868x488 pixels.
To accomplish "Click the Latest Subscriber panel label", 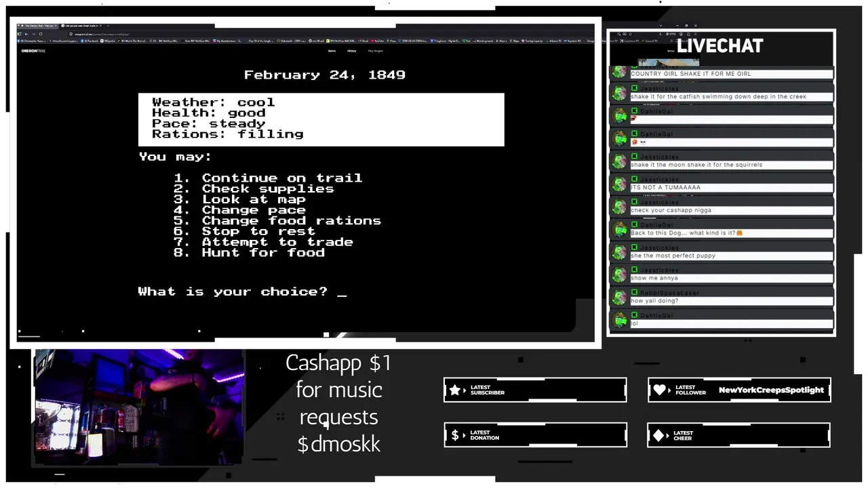I will pyautogui.click(x=487, y=390).
